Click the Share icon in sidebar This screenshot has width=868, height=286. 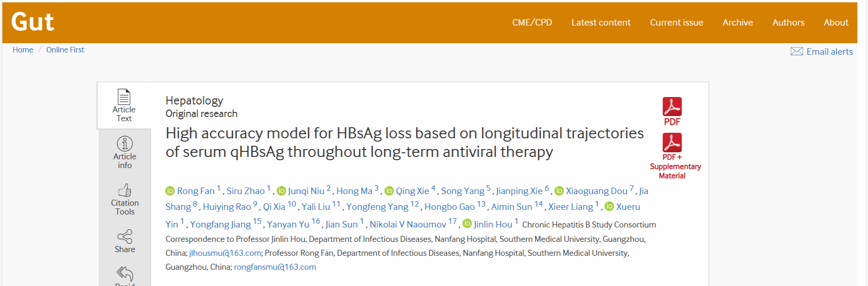click(125, 236)
